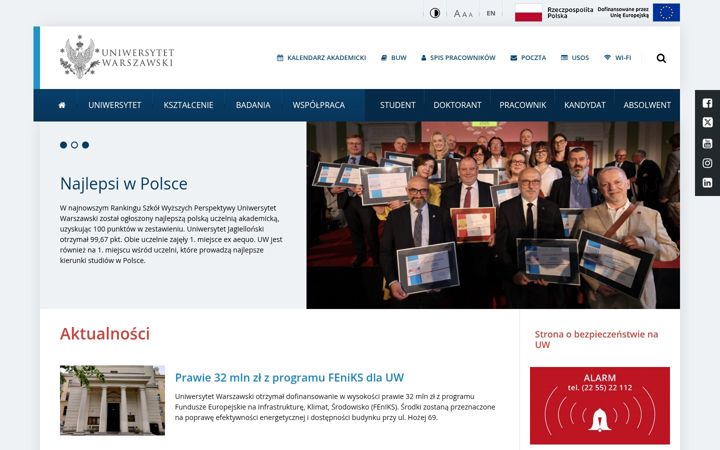Open Strona o bezpieczeństwie na UW link
720x450 pixels.
[x=596, y=339]
